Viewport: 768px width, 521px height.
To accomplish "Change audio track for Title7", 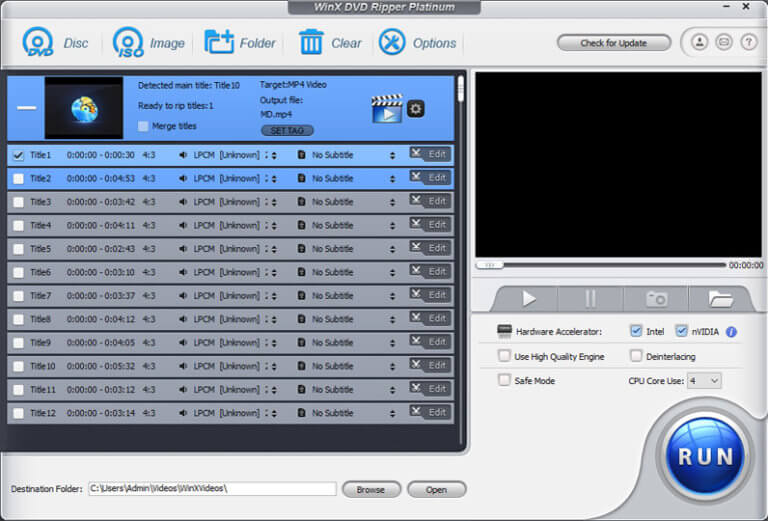I will [x=274, y=296].
